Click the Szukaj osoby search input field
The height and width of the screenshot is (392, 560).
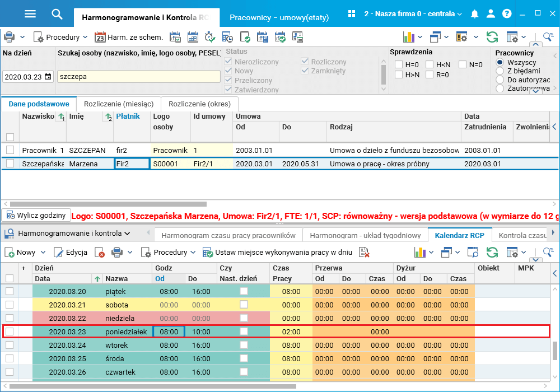(139, 77)
